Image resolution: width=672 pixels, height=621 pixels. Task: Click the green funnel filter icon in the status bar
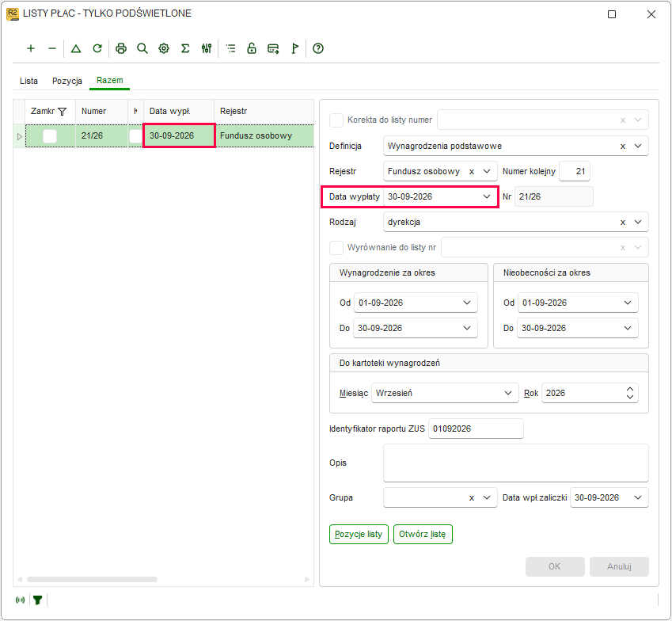pos(38,600)
